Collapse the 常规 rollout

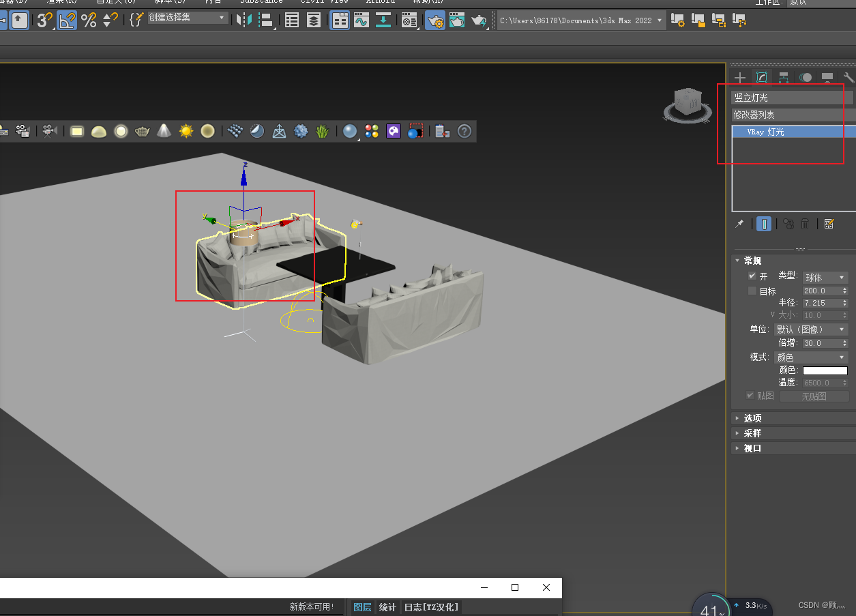(793, 261)
